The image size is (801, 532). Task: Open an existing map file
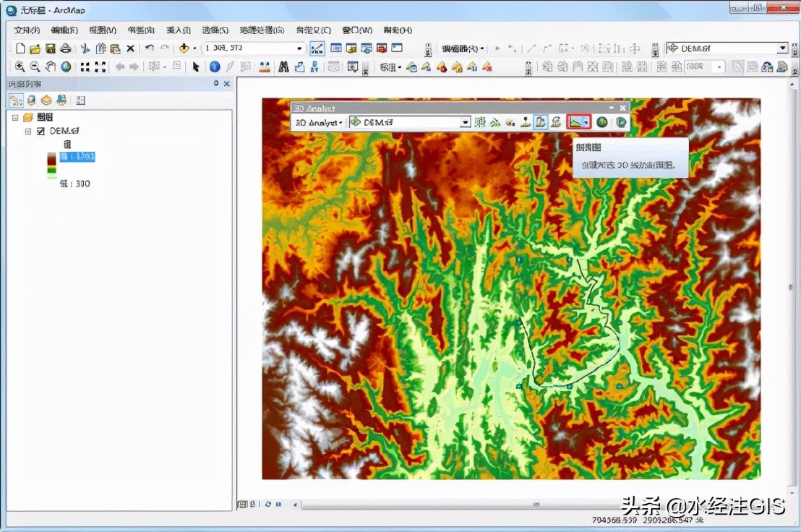click(35, 48)
